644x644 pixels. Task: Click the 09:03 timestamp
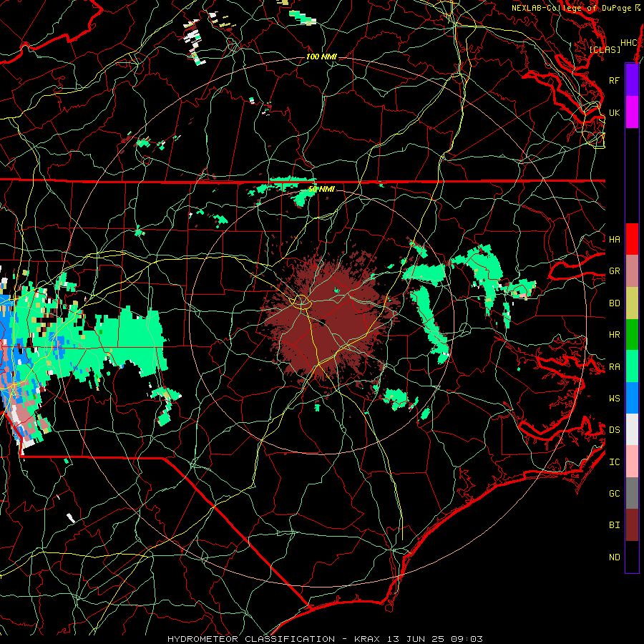pyautogui.click(x=468, y=639)
